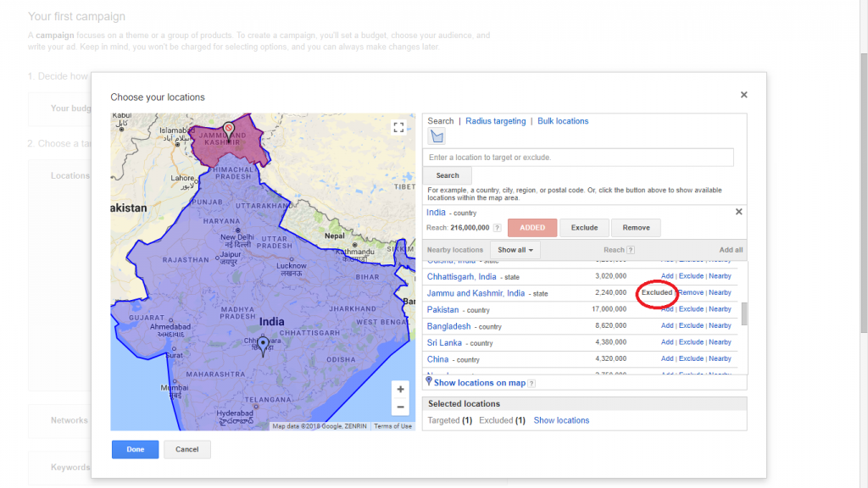Show Nearby for China
This screenshot has width=868, height=488.
pyautogui.click(x=720, y=359)
